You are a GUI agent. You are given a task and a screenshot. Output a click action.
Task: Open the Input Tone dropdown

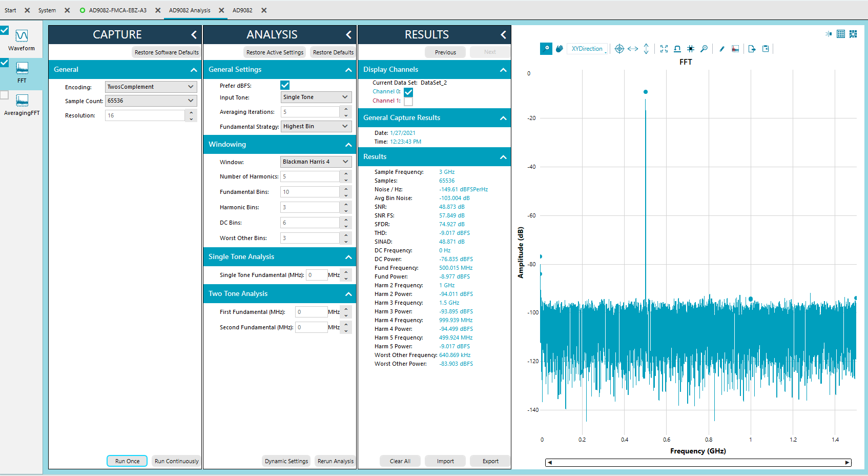316,97
